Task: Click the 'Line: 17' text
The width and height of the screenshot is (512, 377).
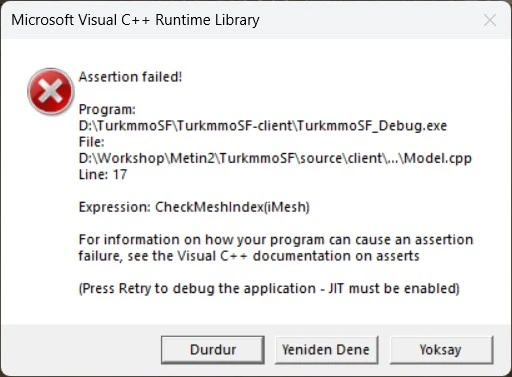Action: point(103,174)
